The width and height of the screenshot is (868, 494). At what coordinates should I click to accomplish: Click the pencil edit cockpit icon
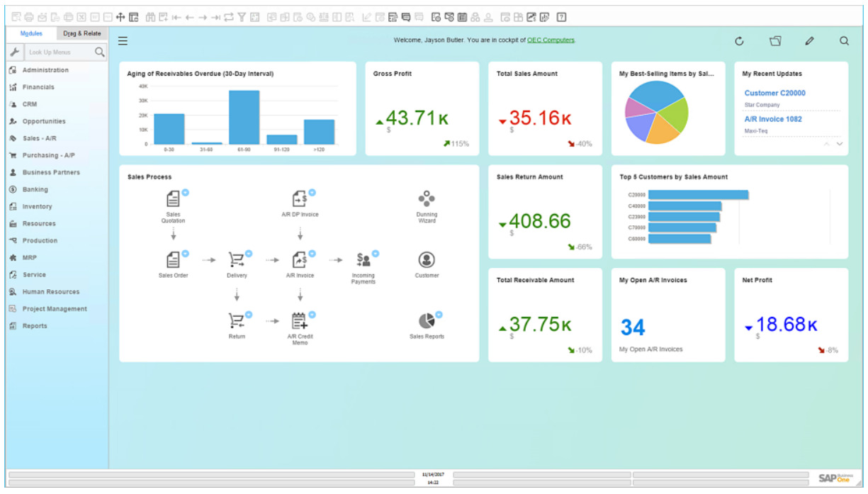809,41
